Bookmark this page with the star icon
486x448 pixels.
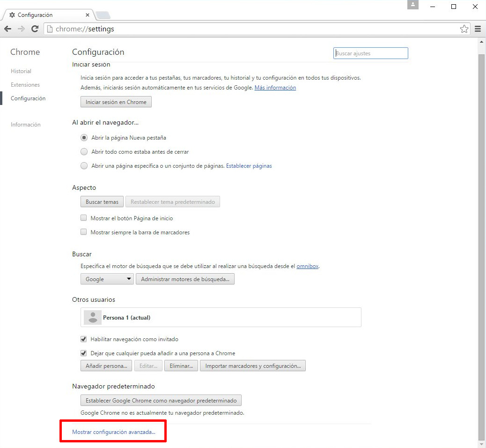point(464,29)
